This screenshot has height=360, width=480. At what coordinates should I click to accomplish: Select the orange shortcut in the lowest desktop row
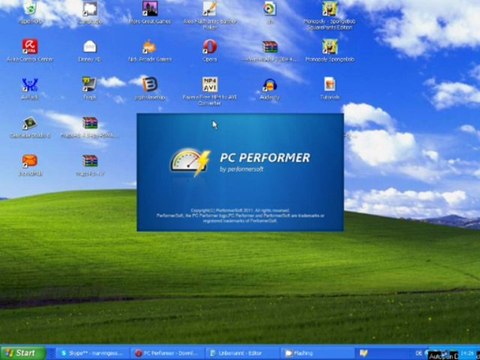(x=30, y=162)
